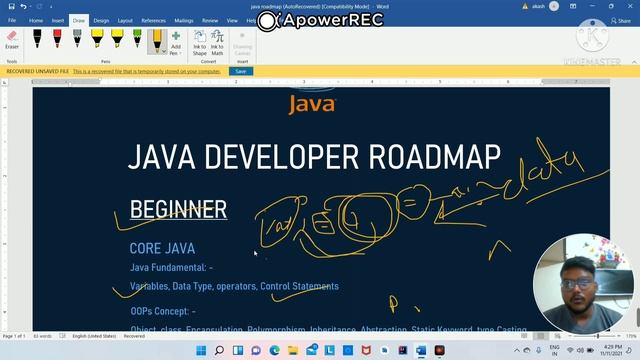Open IntelliJ IDEA from taskbar
This screenshot has height=360, width=640.
tap(403, 350)
